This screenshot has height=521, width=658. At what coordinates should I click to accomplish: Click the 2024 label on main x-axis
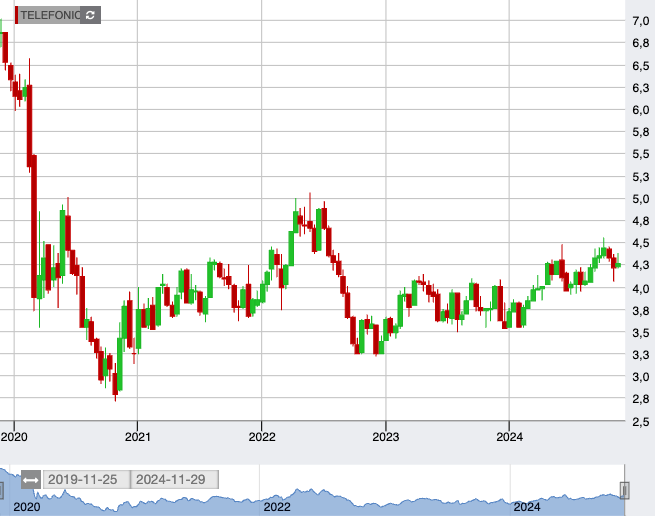tap(509, 437)
